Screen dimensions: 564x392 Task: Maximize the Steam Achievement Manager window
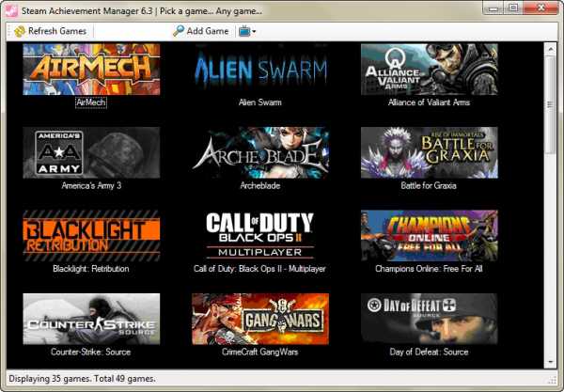[x=513, y=8]
